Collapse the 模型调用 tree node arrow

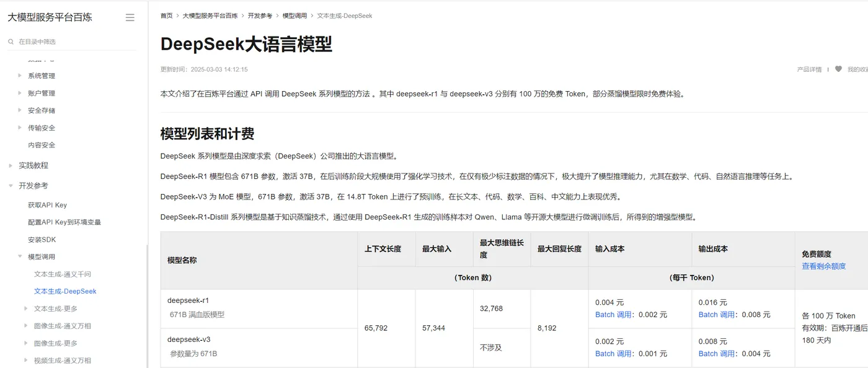point(20,256)
